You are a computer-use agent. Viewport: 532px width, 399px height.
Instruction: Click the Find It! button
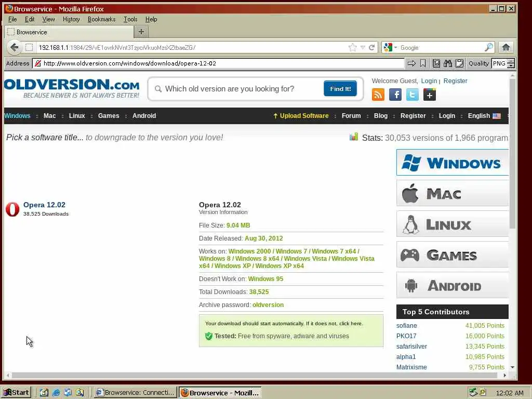(x=340, y=88)
